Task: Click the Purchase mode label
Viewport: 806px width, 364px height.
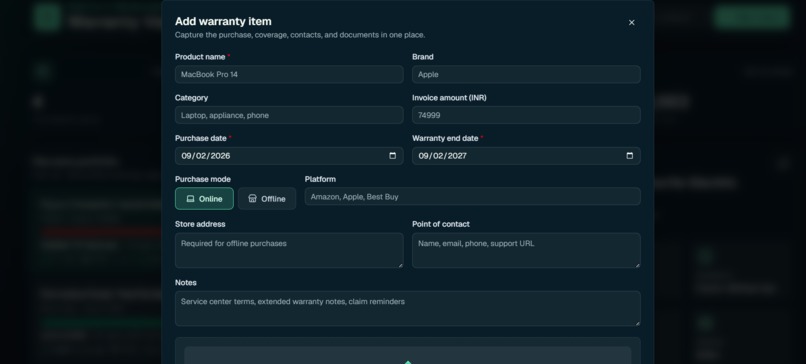Action: pyautogui.click(x=203, y=179)
